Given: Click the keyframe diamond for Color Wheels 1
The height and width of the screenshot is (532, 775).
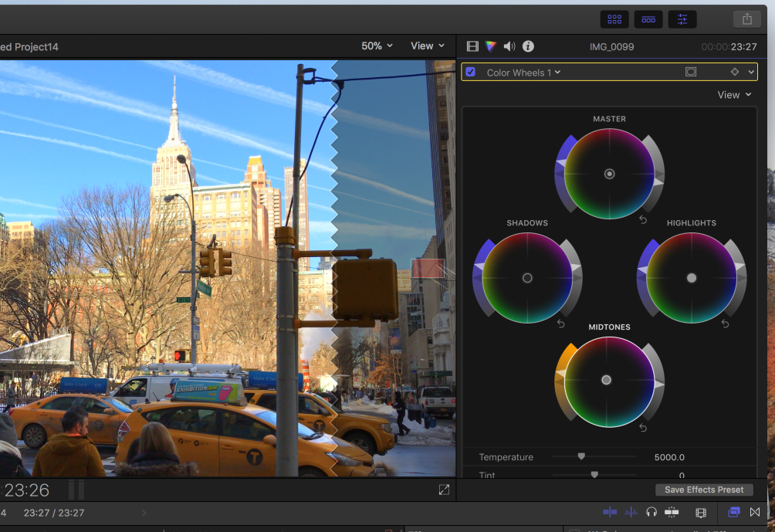Looking at the screenshot, I should [734, 72].
